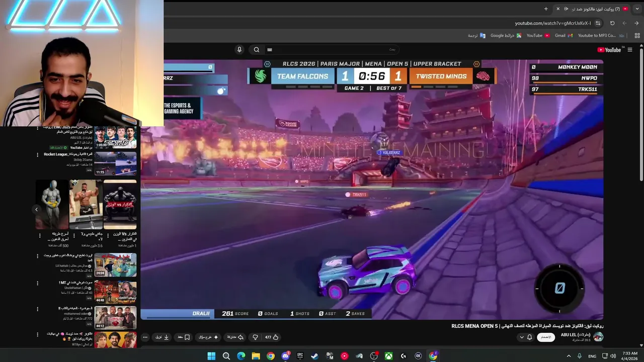644x362 pixels.
Task: Open YouTube voice search microphone
Action: click(x=239, y=49)
